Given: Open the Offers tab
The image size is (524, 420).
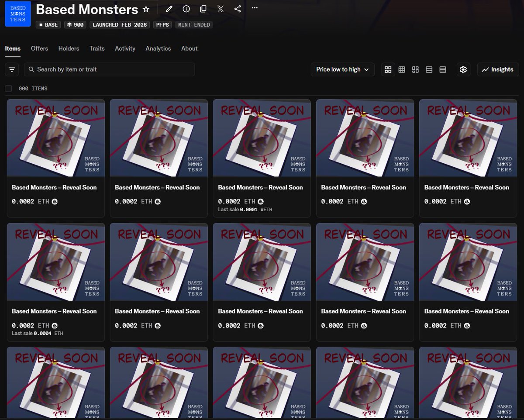Looking at the screenshot, I should click(39, 48).
